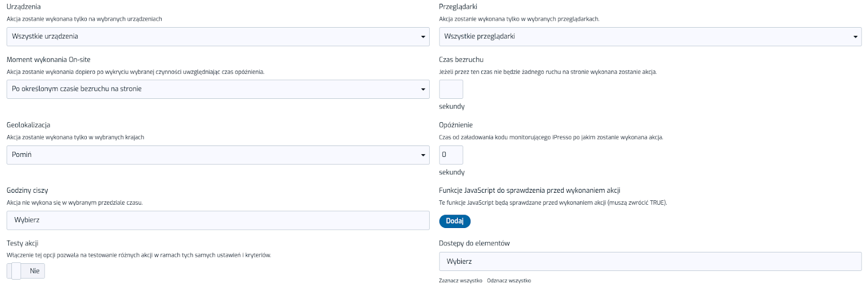This screenshot has width=868, height=291.
Task: Toggle the Testy akcji switch
Action: click(26, 271)
